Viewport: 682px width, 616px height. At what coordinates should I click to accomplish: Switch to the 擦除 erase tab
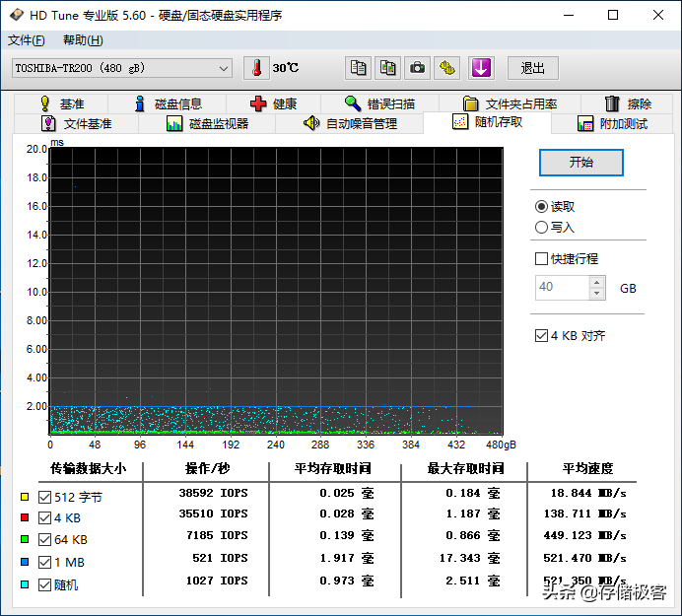click(628, 103)
